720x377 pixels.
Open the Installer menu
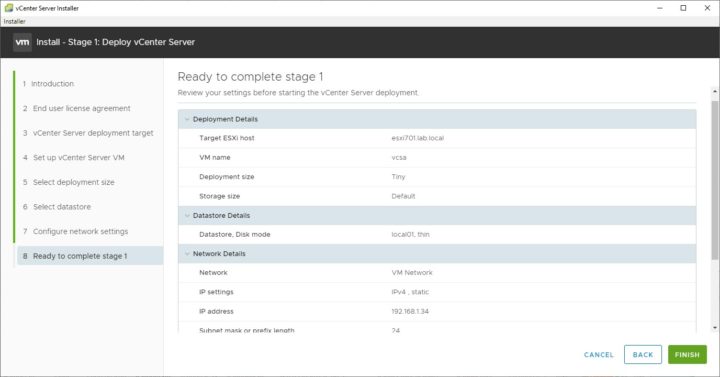click(x=15, y=21)
